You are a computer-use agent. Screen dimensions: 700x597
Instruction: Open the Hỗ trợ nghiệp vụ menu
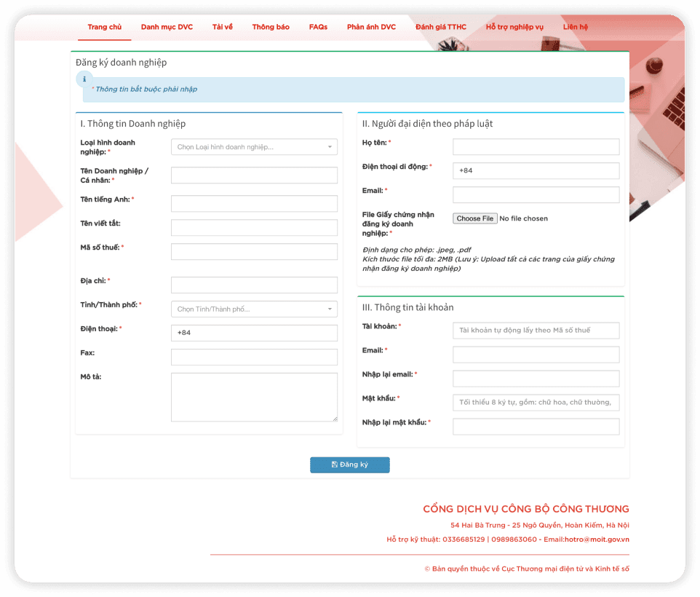pyautogui.click(x=514, y=26)
